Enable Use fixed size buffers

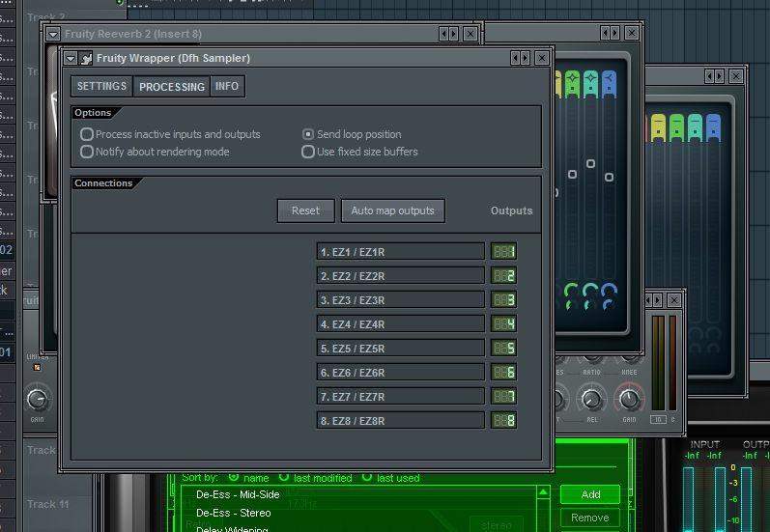coord(308,152)
